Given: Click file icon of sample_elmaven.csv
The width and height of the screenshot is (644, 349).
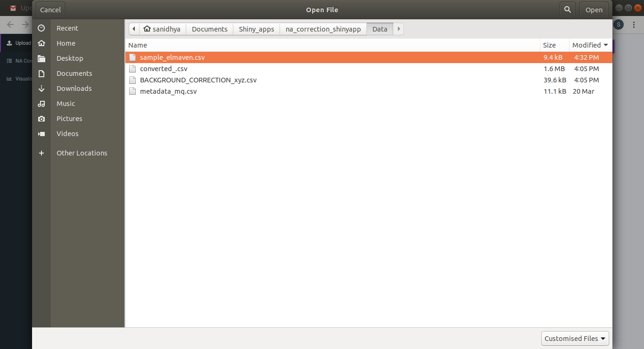Looking at the screenshot, I should click(x=132, y=57).
